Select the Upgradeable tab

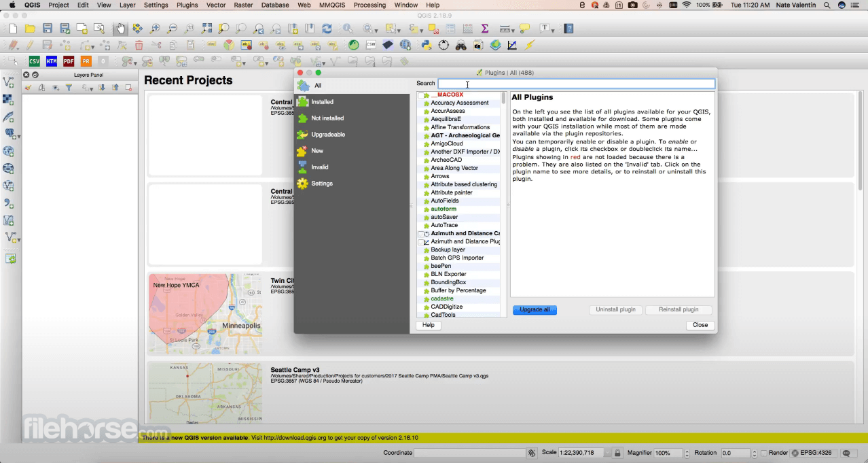point(352,135)
